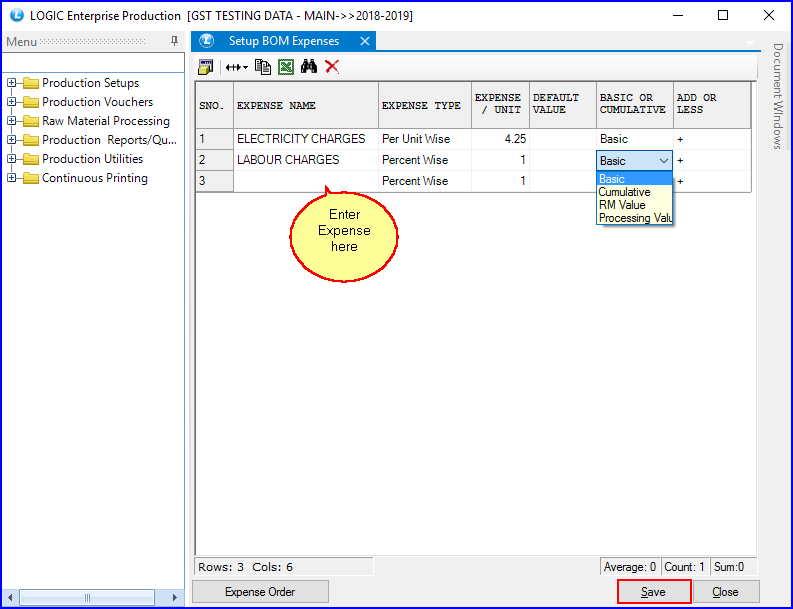Click the menu panel horizontal scrollbar thumb
The width and height of the screenshot is (793, 609).
click(x=87, y=597)
